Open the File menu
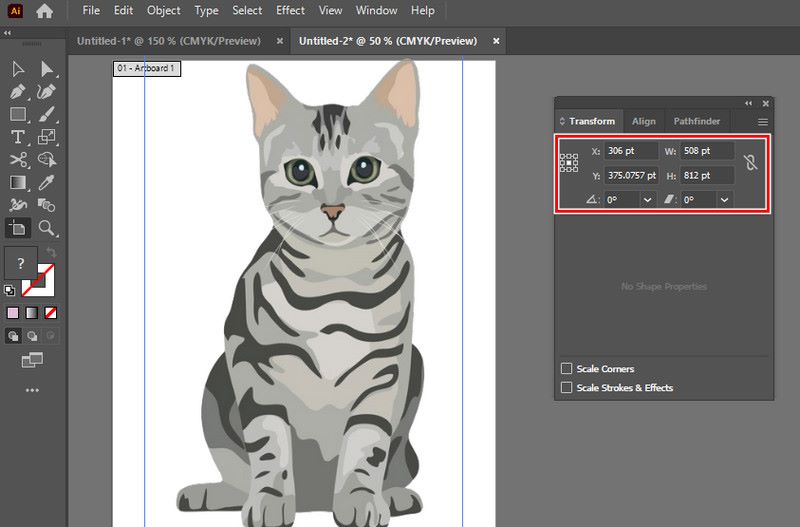The image size is (800, 527). tap(91, 10)
